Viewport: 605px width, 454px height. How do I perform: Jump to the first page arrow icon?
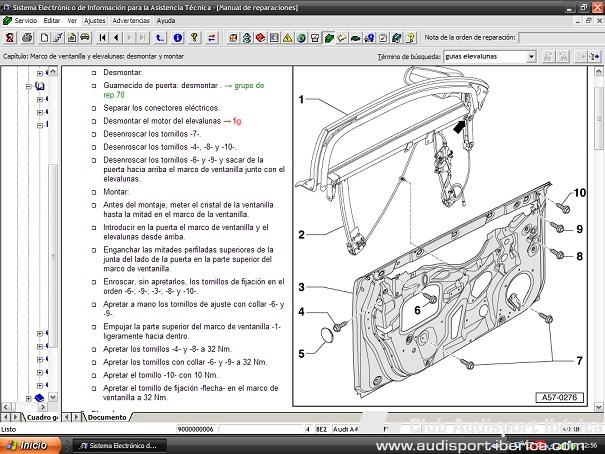[x=102, y=37]
